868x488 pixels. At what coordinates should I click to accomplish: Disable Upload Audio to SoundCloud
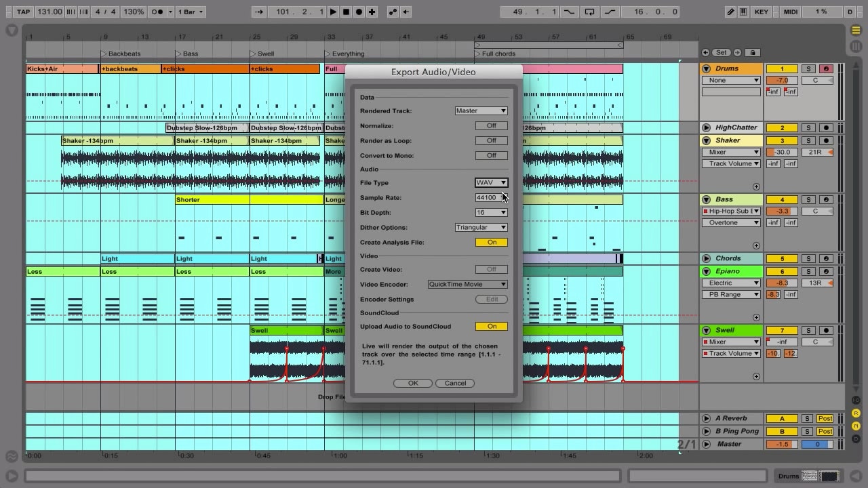(491, 326)
